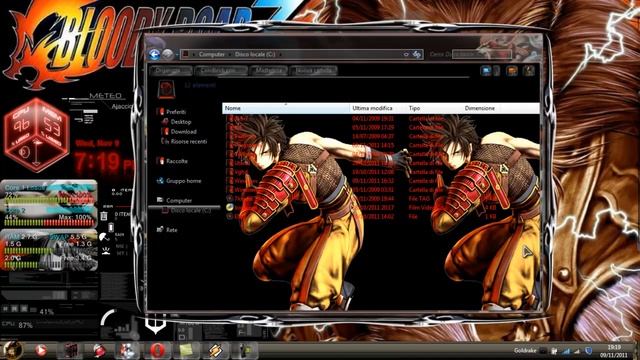This screenshot has height=360, width=640.
Task: Open the recent locations dropdown beside Forward arrow
Action: pyautogui.click(x=177, y=54)
